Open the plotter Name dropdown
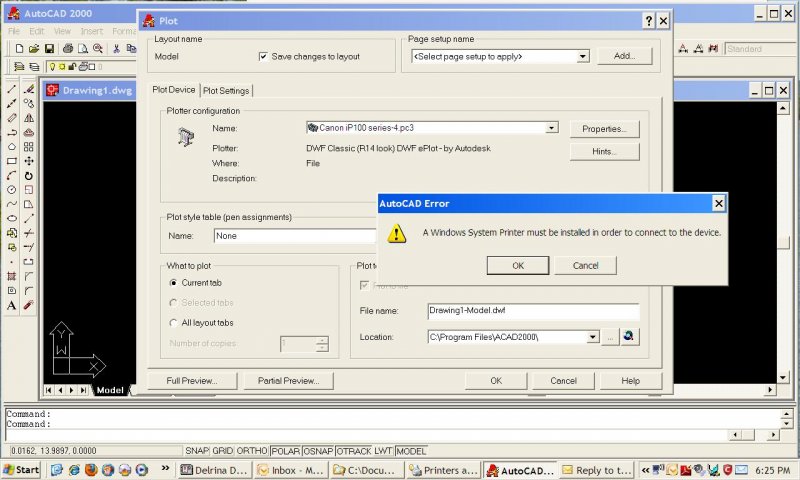Image resolution: width=800 pixels, height=480 pixels. [551, 128]
